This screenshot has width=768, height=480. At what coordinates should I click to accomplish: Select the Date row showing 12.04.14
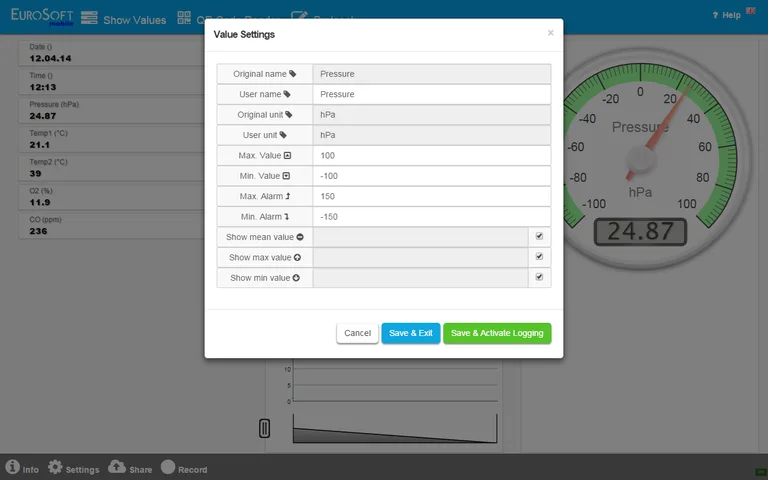click(111, 53)
